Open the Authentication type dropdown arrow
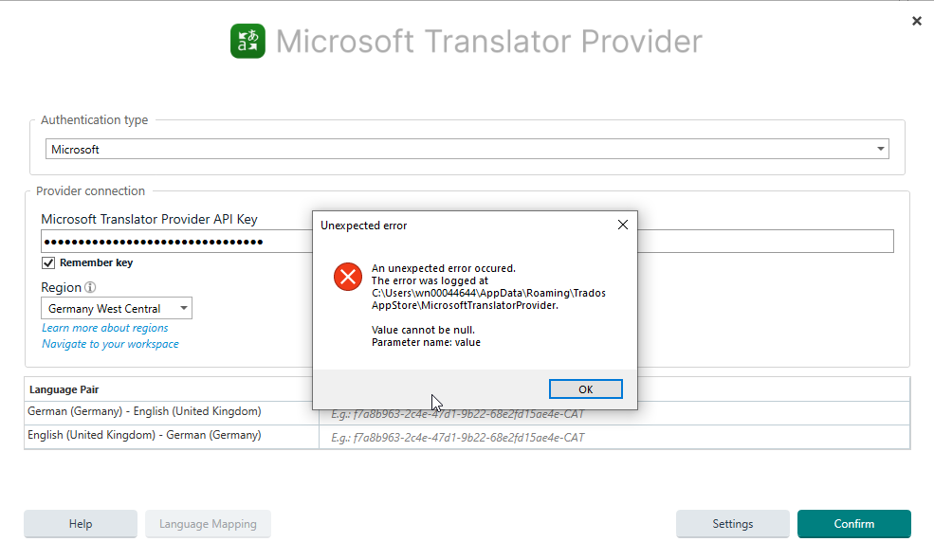Screen dimensions: 934x560 880,149
